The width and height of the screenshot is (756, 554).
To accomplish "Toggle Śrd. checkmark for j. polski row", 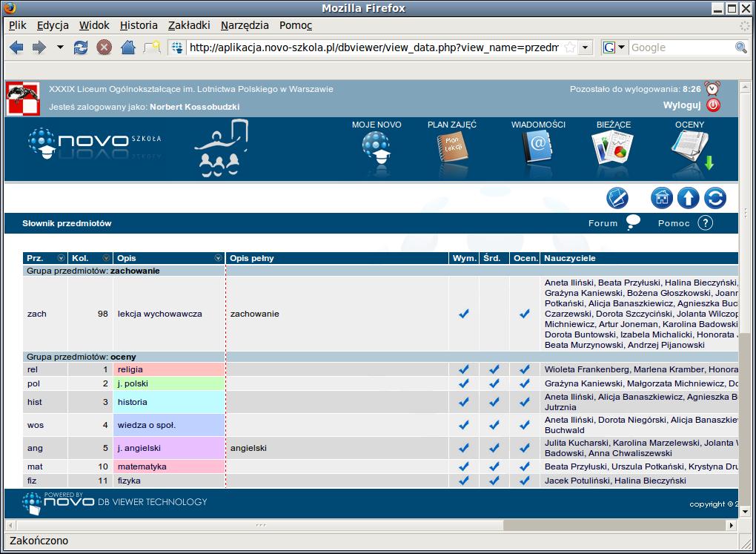I will (x=494, y=383).
